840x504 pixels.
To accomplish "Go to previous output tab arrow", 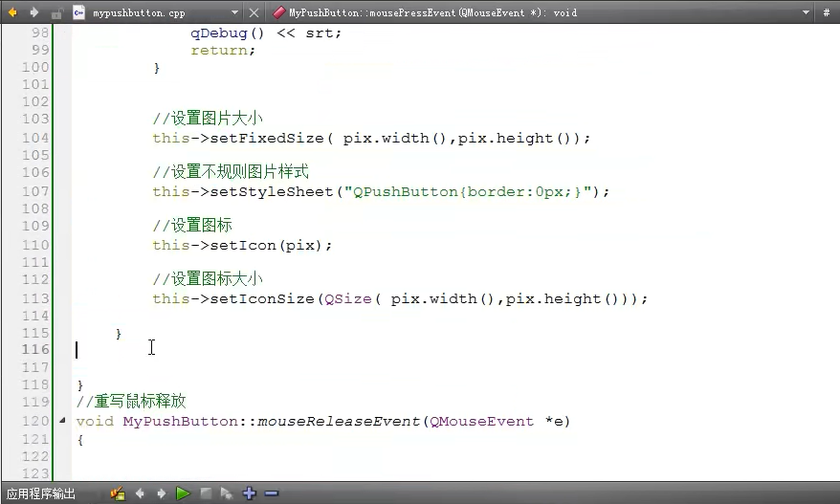I will tap(140, 493).
